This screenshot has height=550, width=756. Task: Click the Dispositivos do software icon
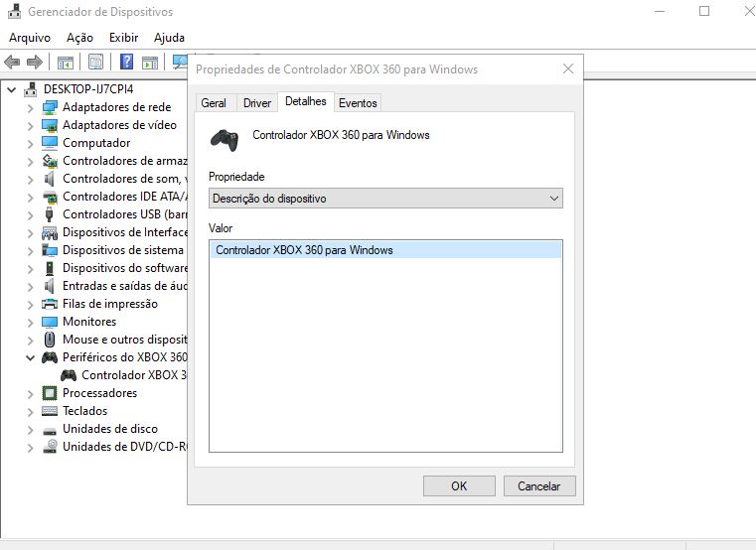click(x=50, y=268)
